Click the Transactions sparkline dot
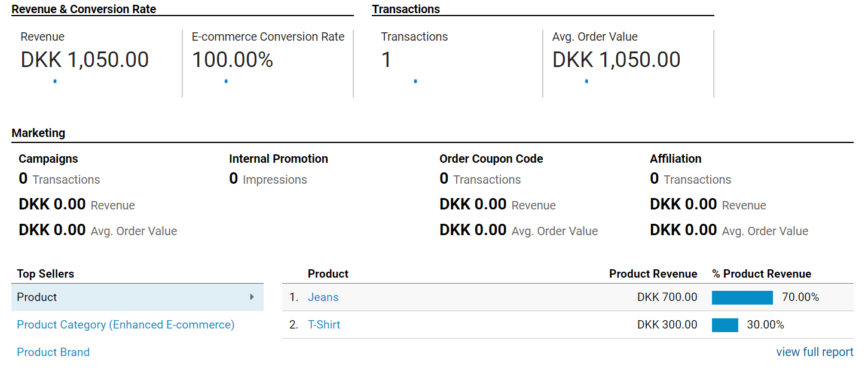Screen dimensions: 868x371 pyautogui.click(x=415, y=81)
